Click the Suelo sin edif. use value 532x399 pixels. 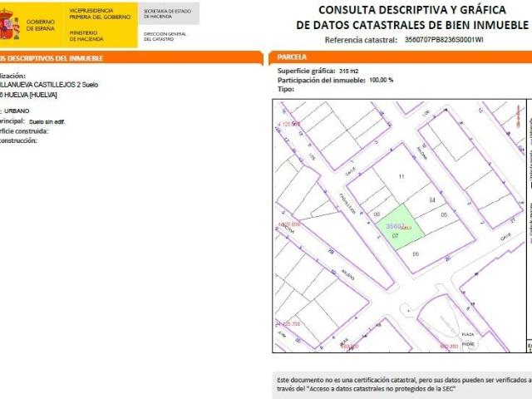47,122
